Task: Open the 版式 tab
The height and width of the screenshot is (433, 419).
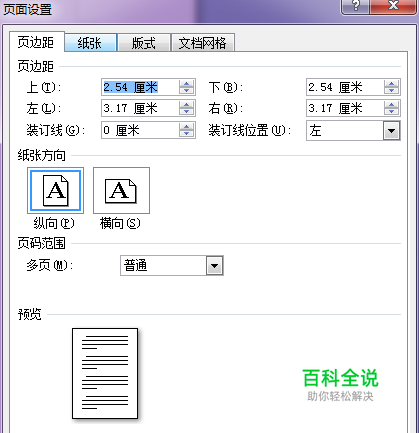Action: [x=144, y=42]
